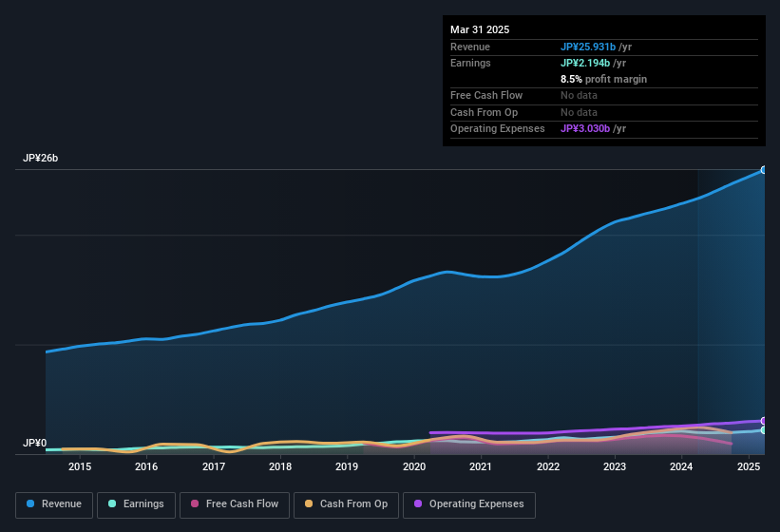Image resolution: width=780 pixels, height=532 pixels.
Task: Click the 2023 x-axis label
Action: click(615, 466)
